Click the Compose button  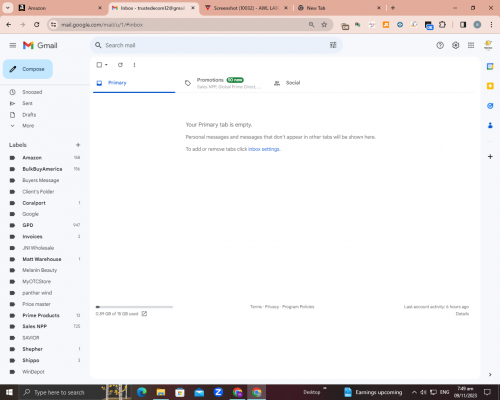[28, 69]
